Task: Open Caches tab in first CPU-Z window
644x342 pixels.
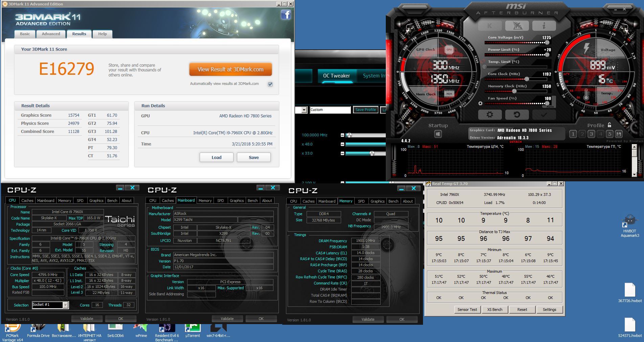Action: (27, 201)
